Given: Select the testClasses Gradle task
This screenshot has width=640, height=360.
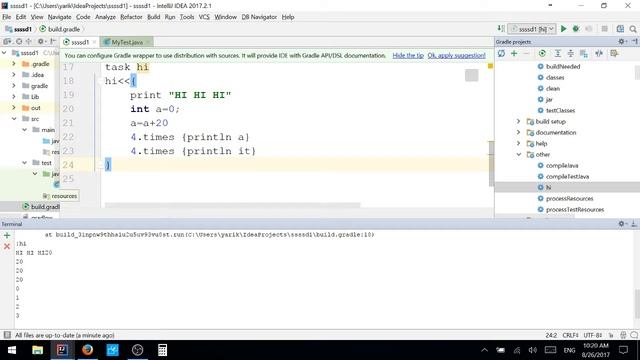Looking at the screenshot, I should tap(560, 110).
